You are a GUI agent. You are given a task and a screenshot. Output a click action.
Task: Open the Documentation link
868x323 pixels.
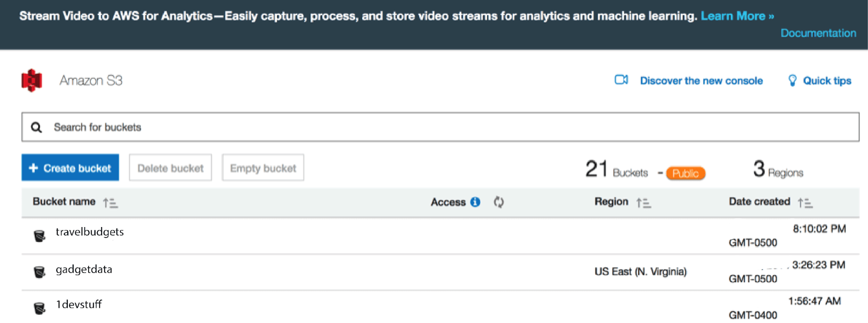coord(818,33)
